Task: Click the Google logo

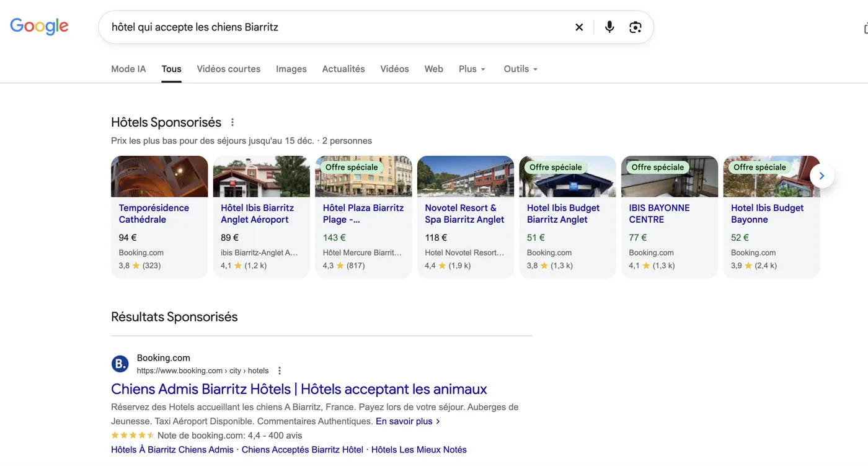Action: point(39,27)
